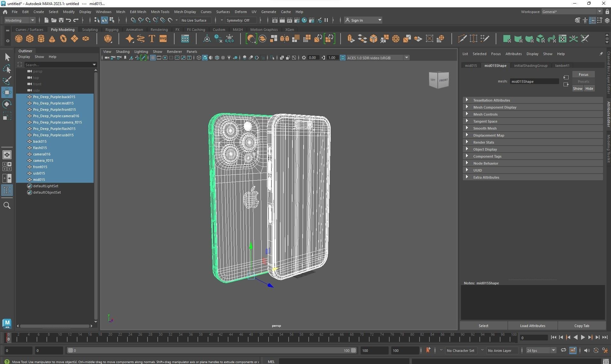Click the Outliner search field

(61, 65)
